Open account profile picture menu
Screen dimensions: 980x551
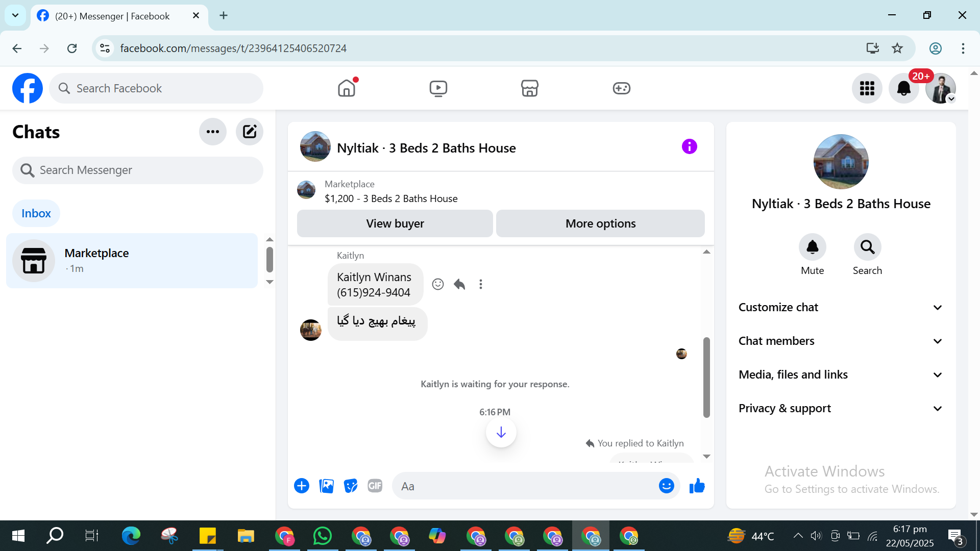(x=941, y=88)
